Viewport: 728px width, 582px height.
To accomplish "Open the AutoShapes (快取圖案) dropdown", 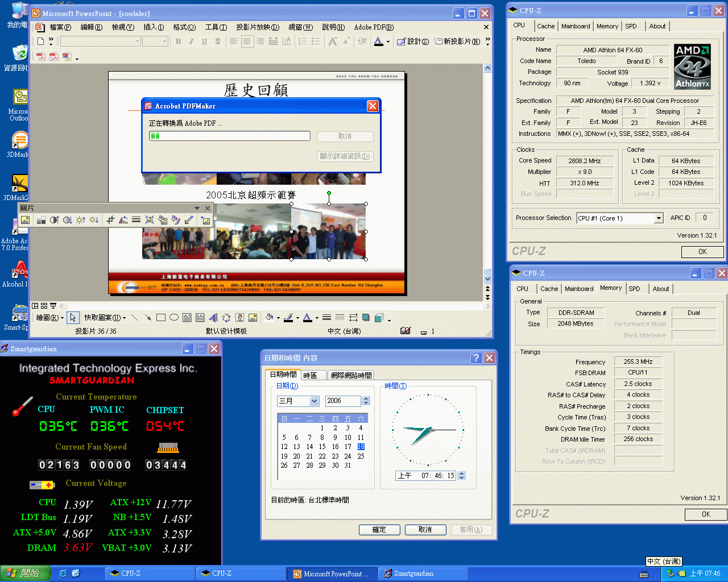I will point(105,318).
